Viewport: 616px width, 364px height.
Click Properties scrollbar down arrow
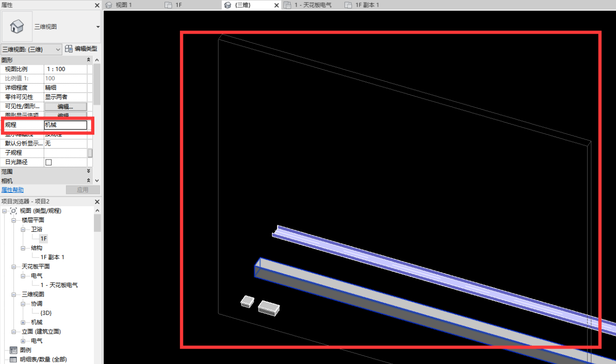pos(97,180)
